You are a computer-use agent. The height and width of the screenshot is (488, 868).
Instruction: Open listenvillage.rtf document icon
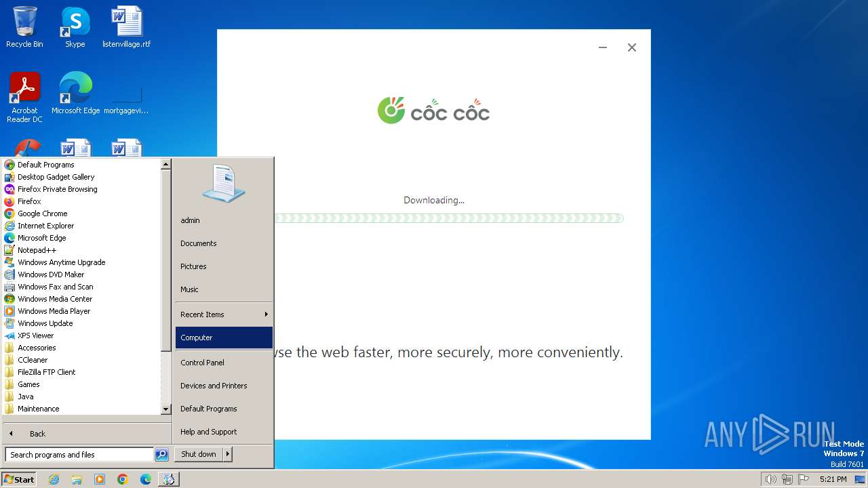pos(126,27)
